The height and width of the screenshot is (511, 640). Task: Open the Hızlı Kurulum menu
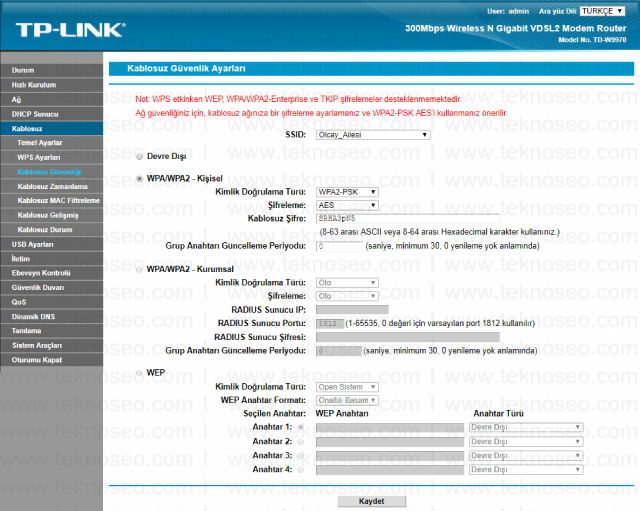click(x=51, y=85)
